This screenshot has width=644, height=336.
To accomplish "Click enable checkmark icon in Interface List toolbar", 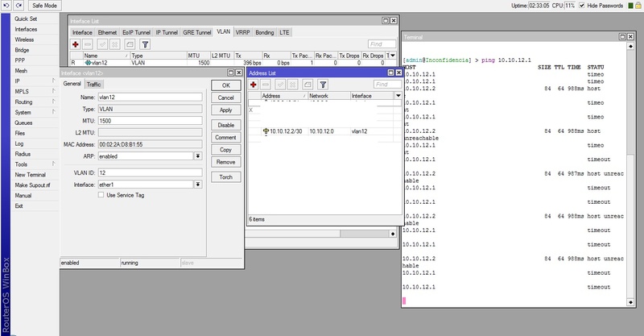I will (x=103, y=44).
